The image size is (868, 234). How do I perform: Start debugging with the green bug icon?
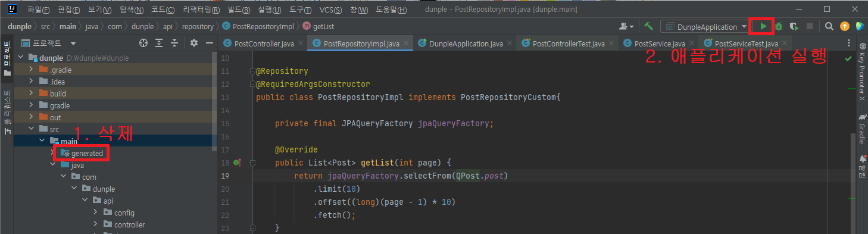pyautogui.click(x=778, y=26)
